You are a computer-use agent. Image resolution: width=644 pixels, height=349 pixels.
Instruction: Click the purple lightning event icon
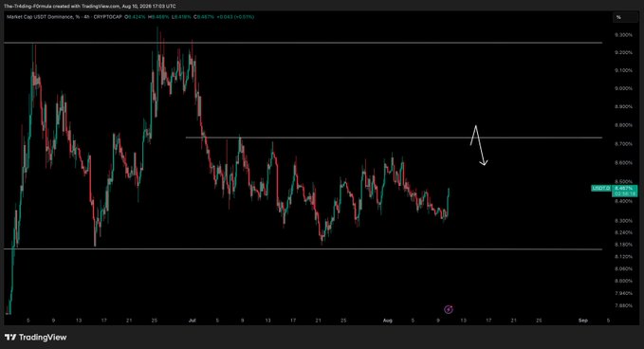tap(449, 309)
